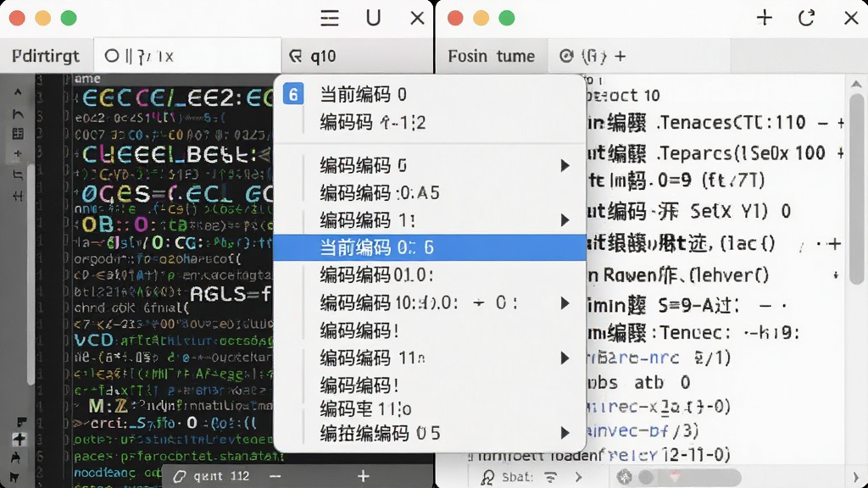Expand the 编码编码 0 submenu arrow

pos(565,165)
